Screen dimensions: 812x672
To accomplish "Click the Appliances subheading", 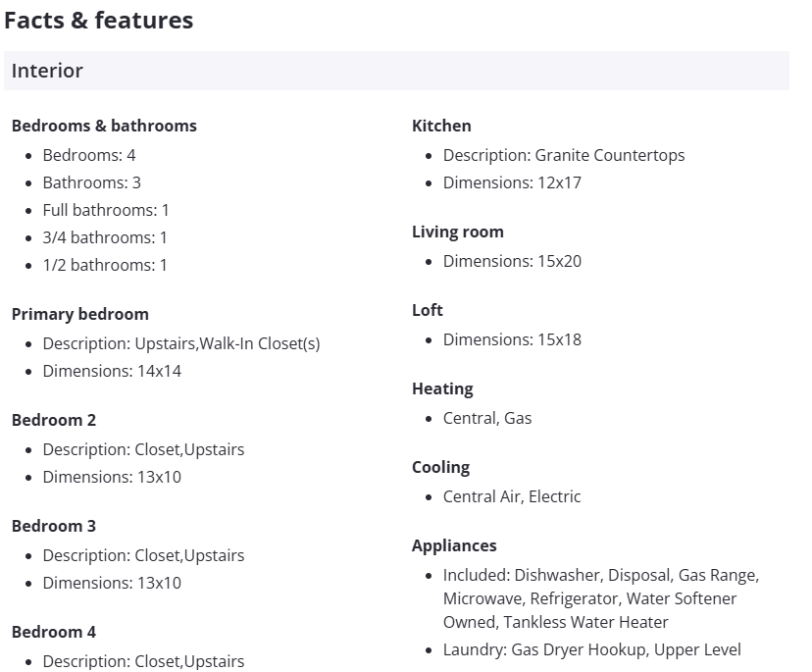I will (454, 545).
